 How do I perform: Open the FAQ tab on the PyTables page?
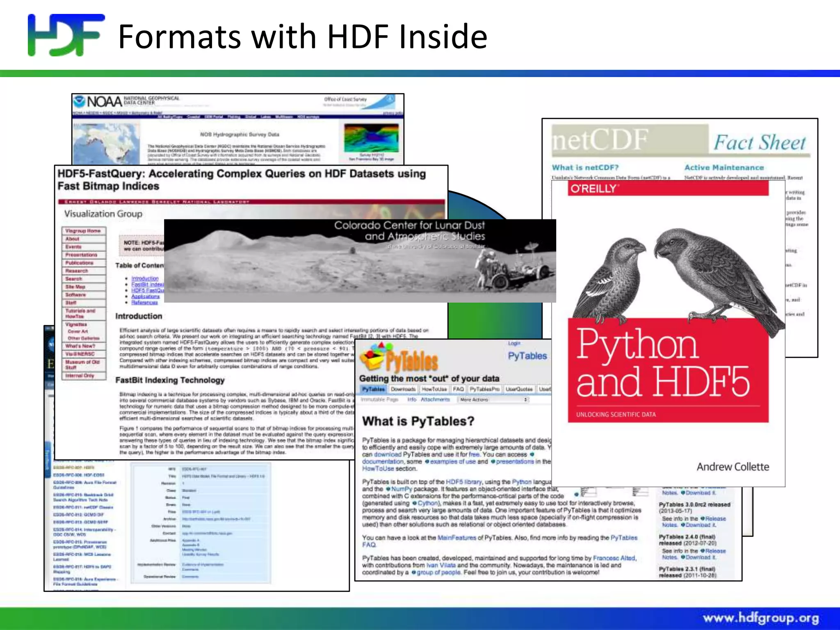point(458,389)
